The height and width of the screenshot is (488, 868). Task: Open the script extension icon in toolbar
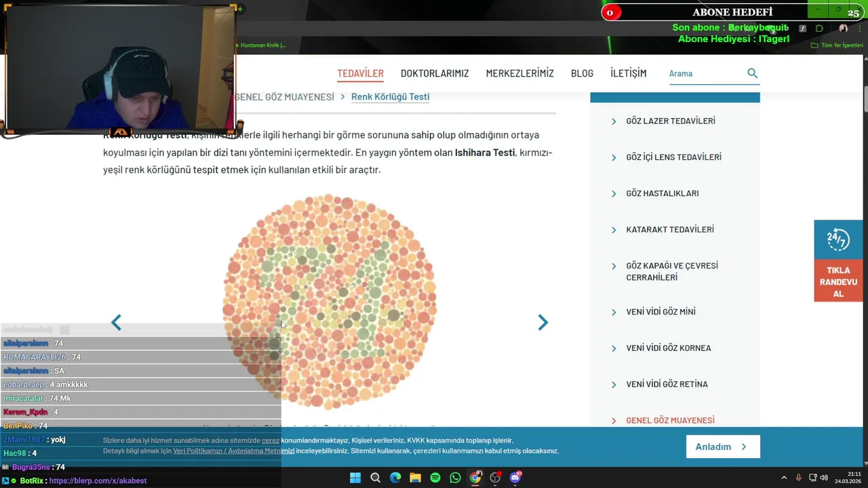tap(802, 28)
